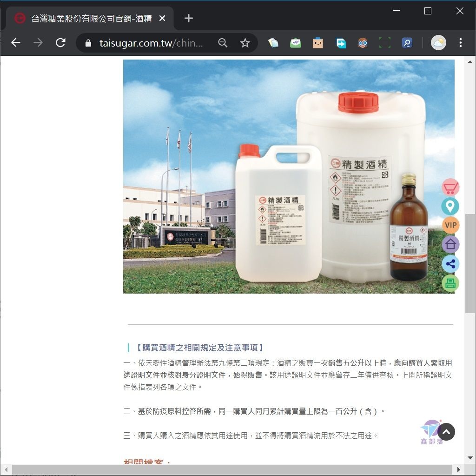Viewport: 476px width, 476px height.
Task: Open the glasses-face extension icon
Action: [363, 43]
